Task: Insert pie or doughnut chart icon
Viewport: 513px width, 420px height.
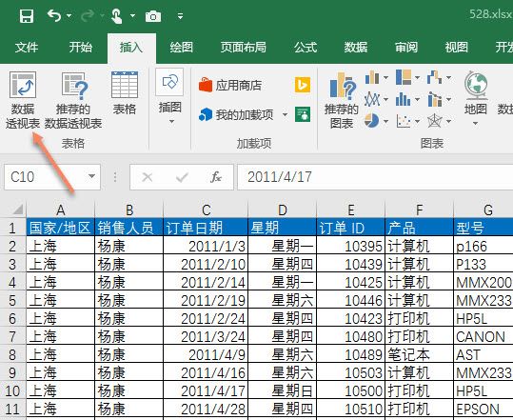Action: pyautogui.click(x=372, y=121)
